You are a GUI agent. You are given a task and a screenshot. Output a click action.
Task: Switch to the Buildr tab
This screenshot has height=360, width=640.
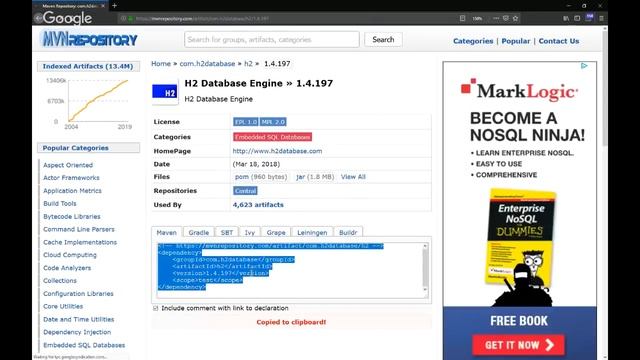click(x=348, y=232)
